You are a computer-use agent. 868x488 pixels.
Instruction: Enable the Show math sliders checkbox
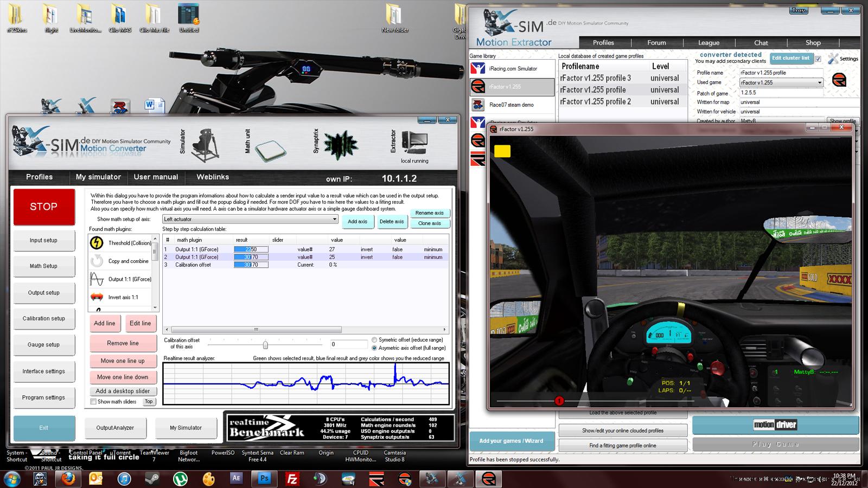(93, 402)
